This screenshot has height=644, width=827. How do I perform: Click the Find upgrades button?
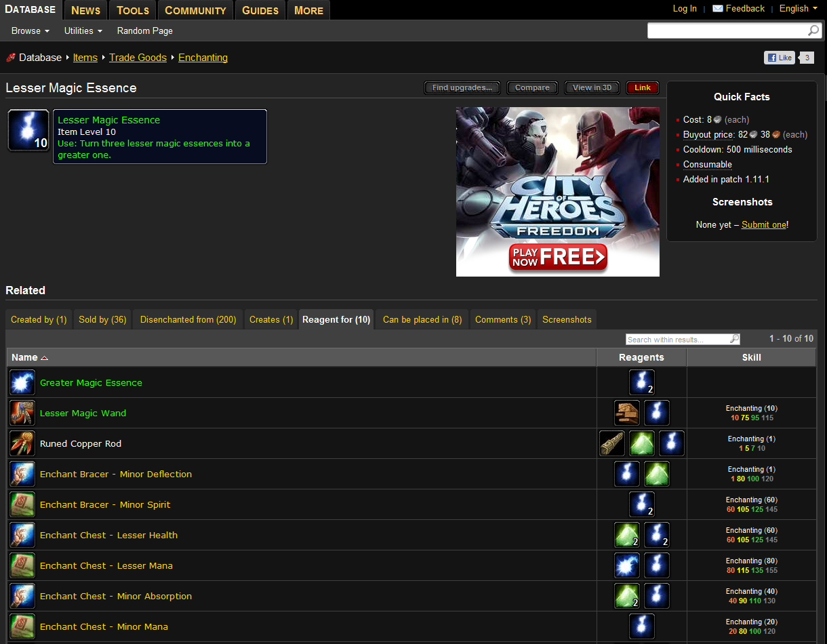point(462,87)
